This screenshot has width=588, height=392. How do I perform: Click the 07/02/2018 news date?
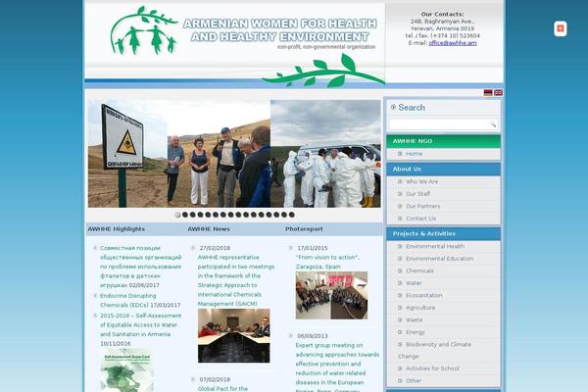215,379
